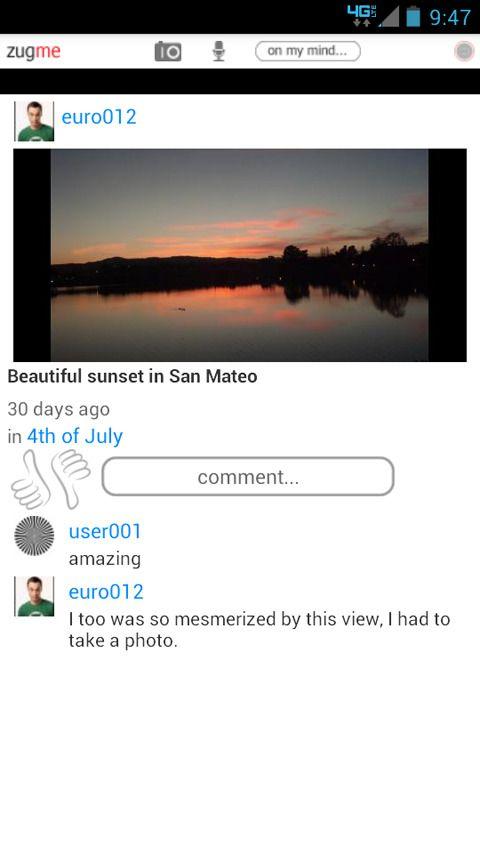Viewport: 480px width, 854px height.
Task: Open the 4th of July link
Action: 75,436
